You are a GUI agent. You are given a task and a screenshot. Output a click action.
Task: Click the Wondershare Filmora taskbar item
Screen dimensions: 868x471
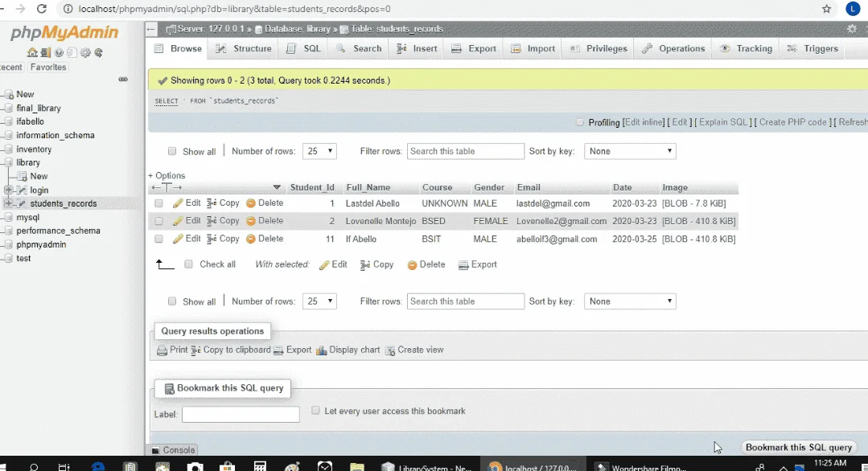(642, 467)
